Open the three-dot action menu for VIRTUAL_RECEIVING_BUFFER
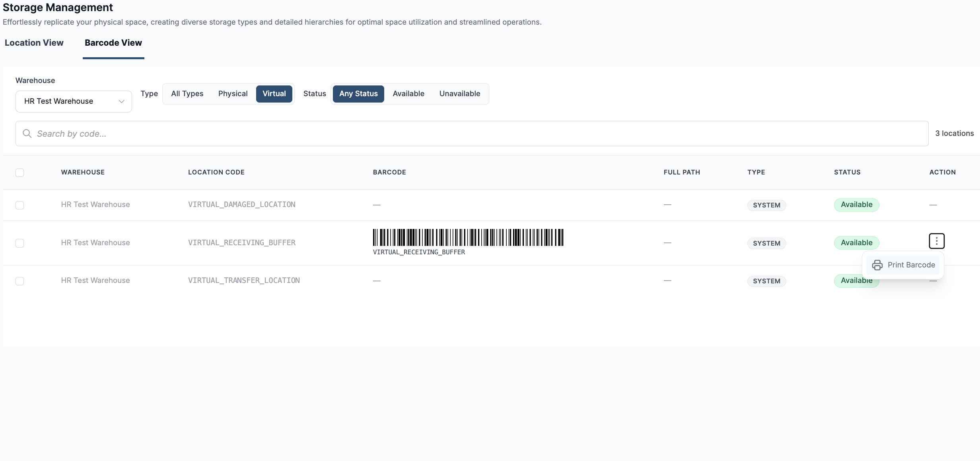This screenshot has height=461, width=980. pyautogui.click(x=937, y=241)
